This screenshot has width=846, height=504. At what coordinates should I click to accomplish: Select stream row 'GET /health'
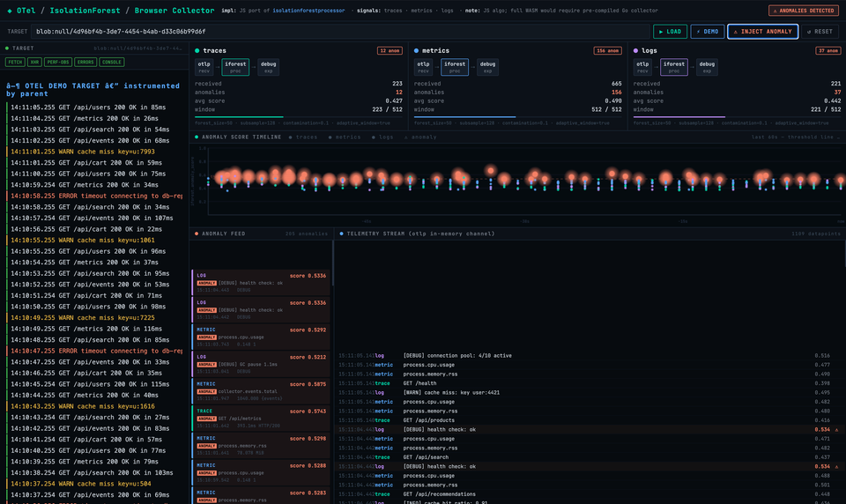click(588, 383)
